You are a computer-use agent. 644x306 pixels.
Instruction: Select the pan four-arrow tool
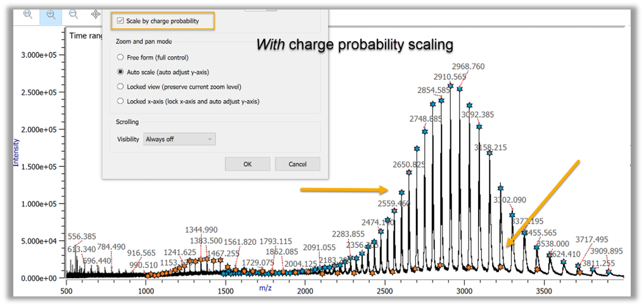point(96,15)
